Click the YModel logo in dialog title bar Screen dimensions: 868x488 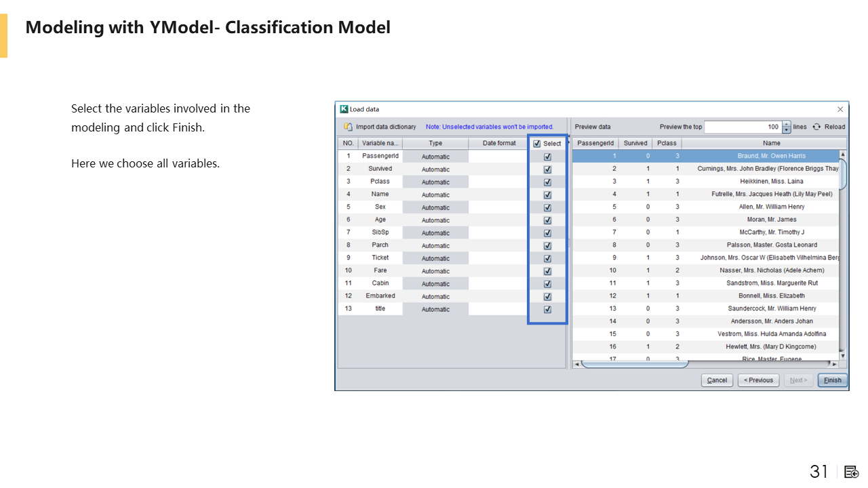[344, 109]
